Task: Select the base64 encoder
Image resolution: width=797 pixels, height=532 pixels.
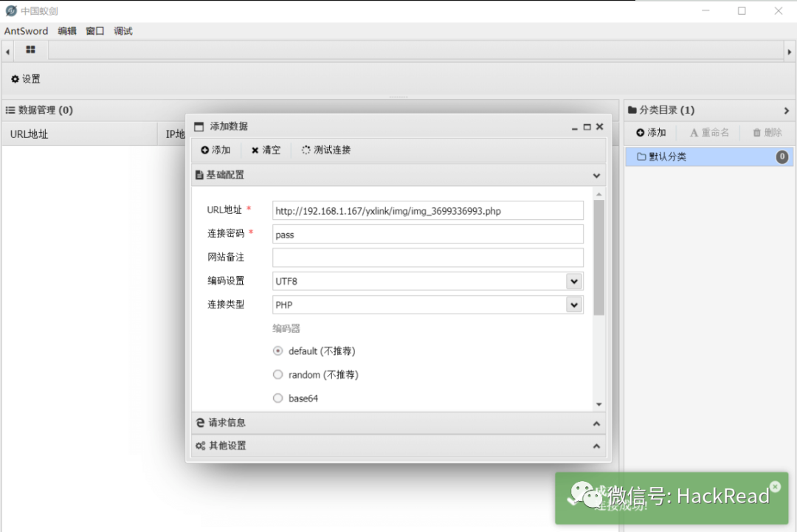Action: (277, 398)
